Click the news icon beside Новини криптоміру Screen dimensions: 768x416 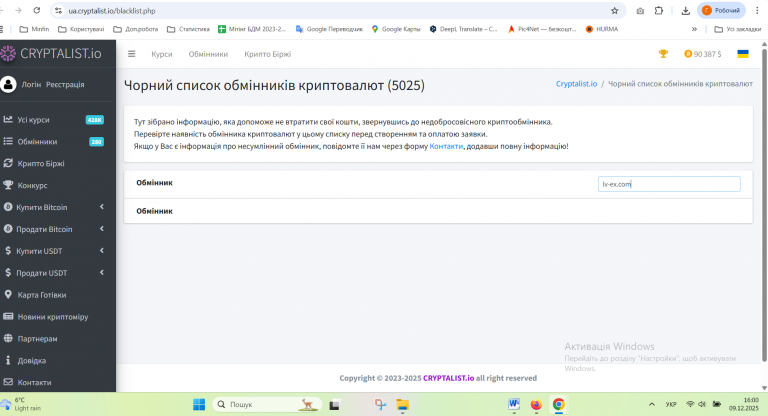pyautogui.click(x=8, y=317)
